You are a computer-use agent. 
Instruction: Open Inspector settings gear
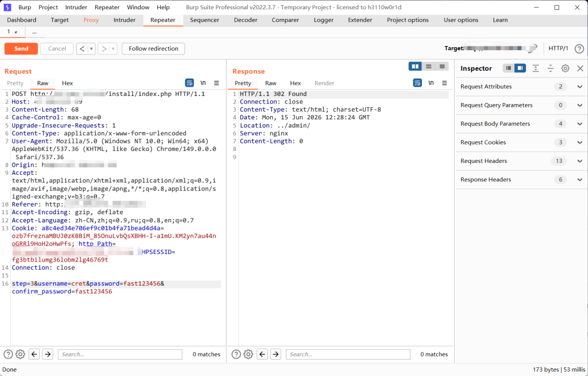coord(565,68)
